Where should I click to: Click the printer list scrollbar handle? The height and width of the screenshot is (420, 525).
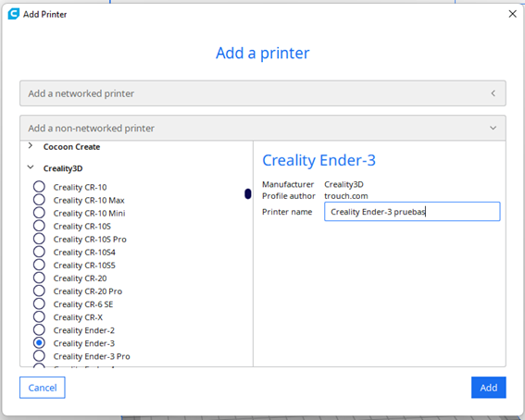click(x=248, y=193)
